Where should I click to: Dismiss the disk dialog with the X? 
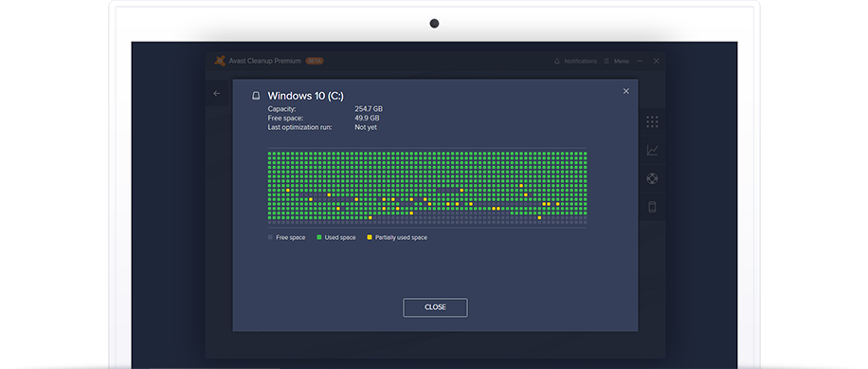[626, 91]
